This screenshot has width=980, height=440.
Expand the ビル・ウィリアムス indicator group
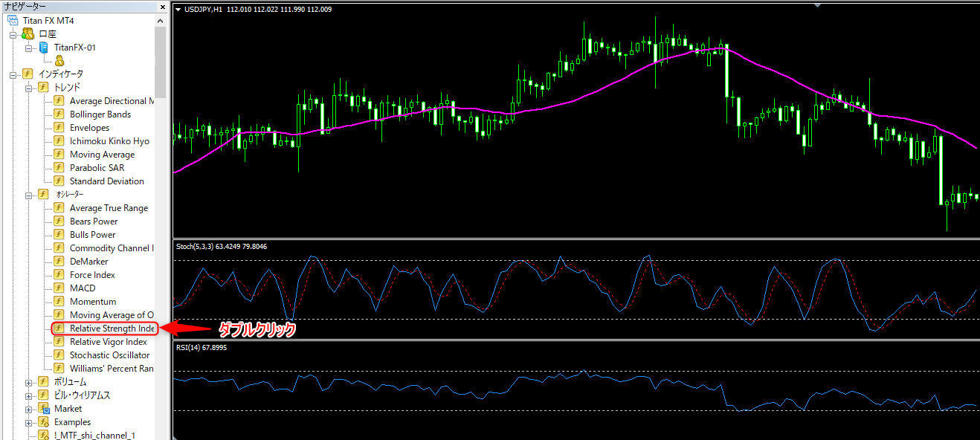click(x=29, y=395)
